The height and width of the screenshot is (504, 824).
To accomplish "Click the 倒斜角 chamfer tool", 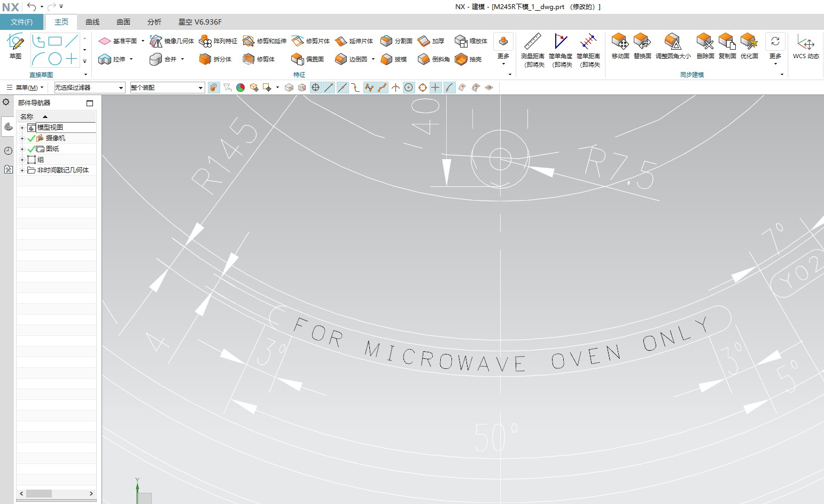I will click(x=433, y=59).
